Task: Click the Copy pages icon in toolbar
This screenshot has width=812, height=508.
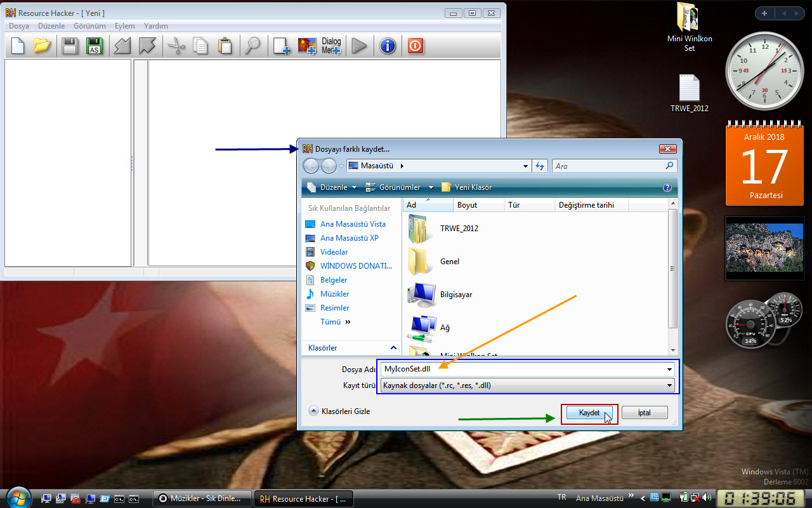Action: [x=200, y=46]
